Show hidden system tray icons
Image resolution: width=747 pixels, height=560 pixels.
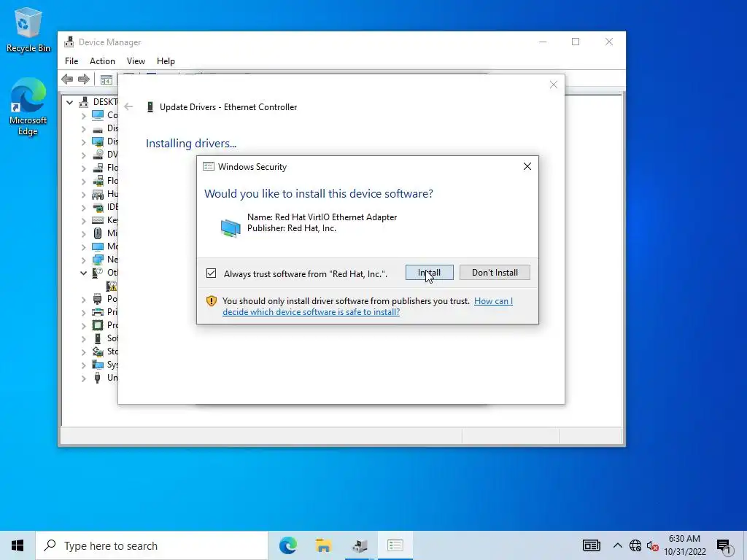coord(617,545)
